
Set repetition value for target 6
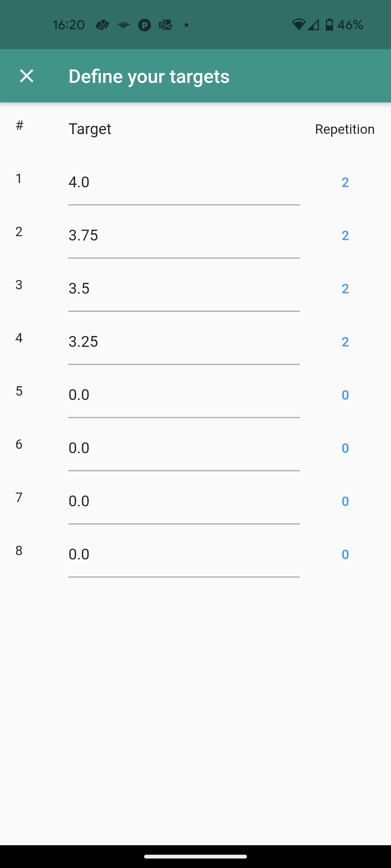point(345,448)
